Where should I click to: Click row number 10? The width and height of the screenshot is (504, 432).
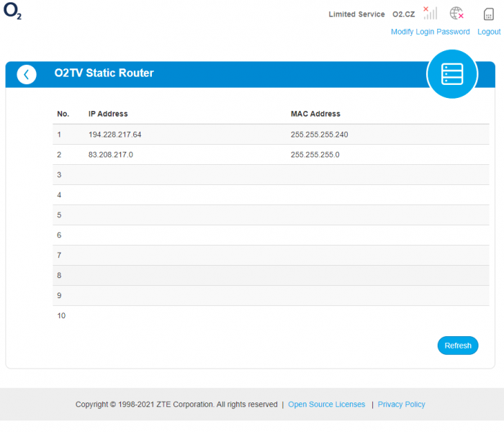[61, 315]
